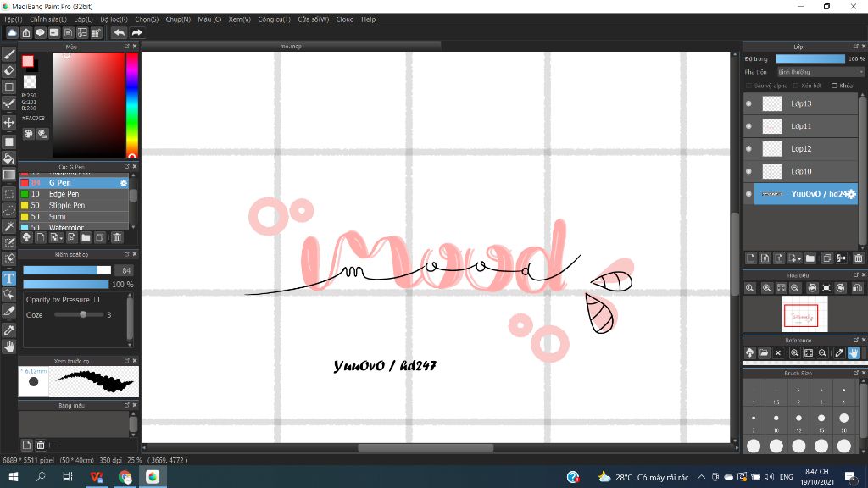This screenshot has height=488, width=868.
Task: Open the Chỉnh sửa(E) menu
Action: coord(48,19)
